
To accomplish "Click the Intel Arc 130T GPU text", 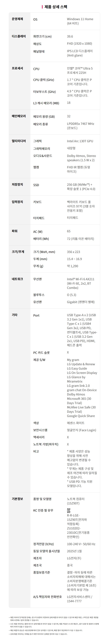I will (x=80, y=141).
